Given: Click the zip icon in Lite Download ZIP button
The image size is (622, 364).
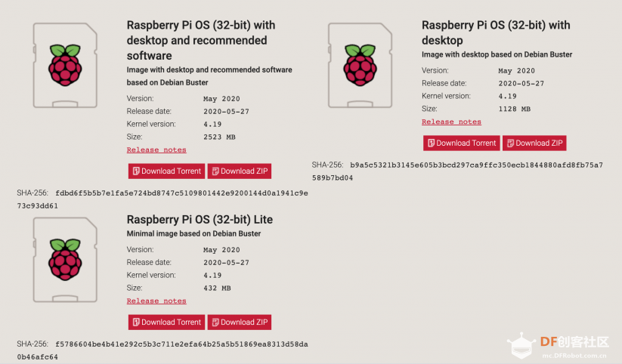Looking at the screenshot, I should (x=215, y=322).
